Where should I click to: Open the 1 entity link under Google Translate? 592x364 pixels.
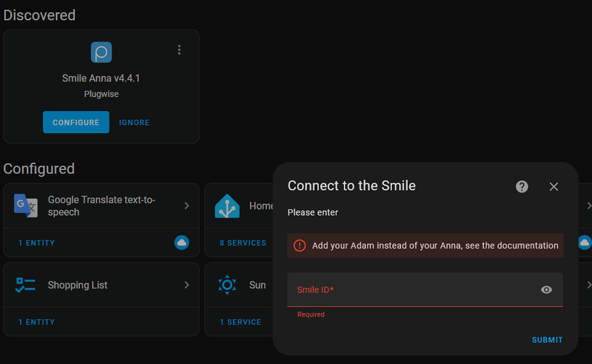coord(36,243)
